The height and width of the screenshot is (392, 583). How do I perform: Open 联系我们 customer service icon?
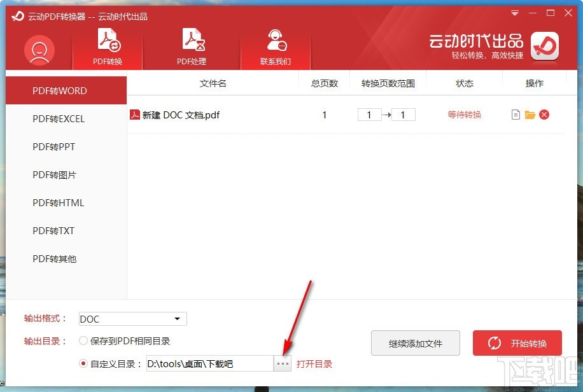(x=275, y=45)
